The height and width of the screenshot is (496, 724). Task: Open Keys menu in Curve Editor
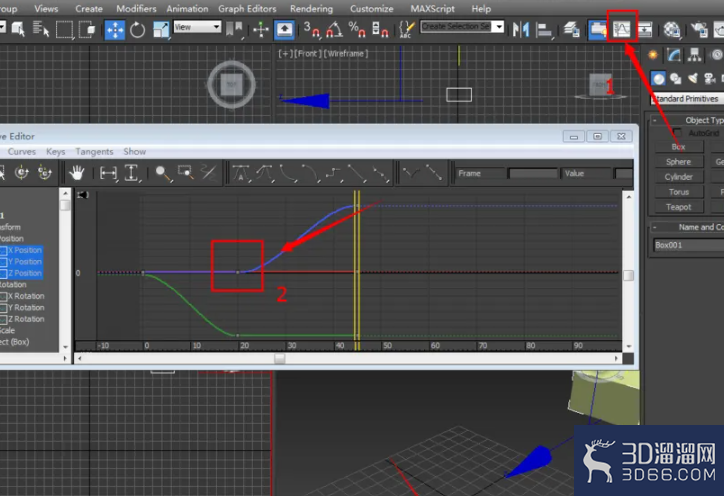(55, 151)
